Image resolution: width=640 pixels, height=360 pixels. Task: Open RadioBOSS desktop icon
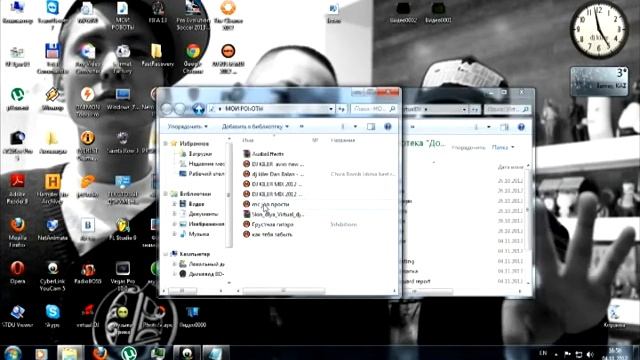coord(87,272)
